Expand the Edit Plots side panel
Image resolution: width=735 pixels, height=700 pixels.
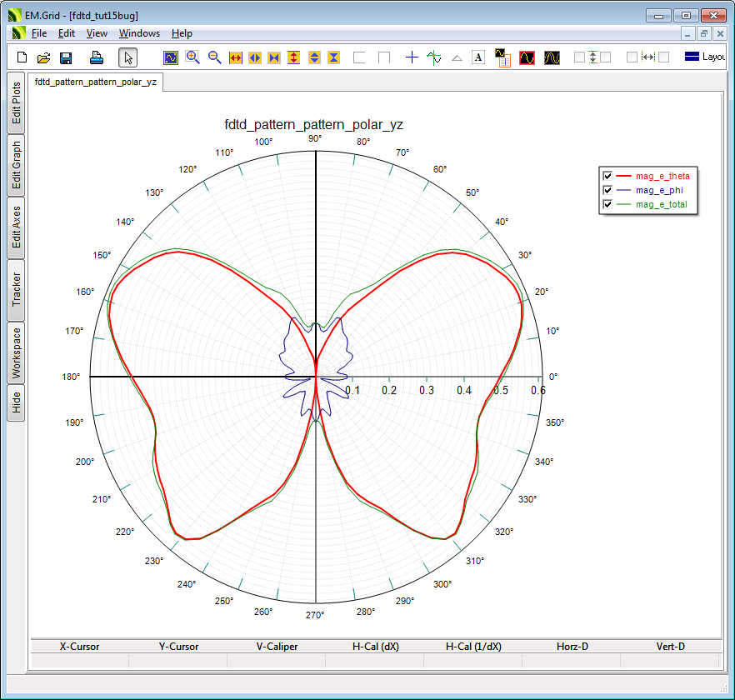click(x=16, y=103)
